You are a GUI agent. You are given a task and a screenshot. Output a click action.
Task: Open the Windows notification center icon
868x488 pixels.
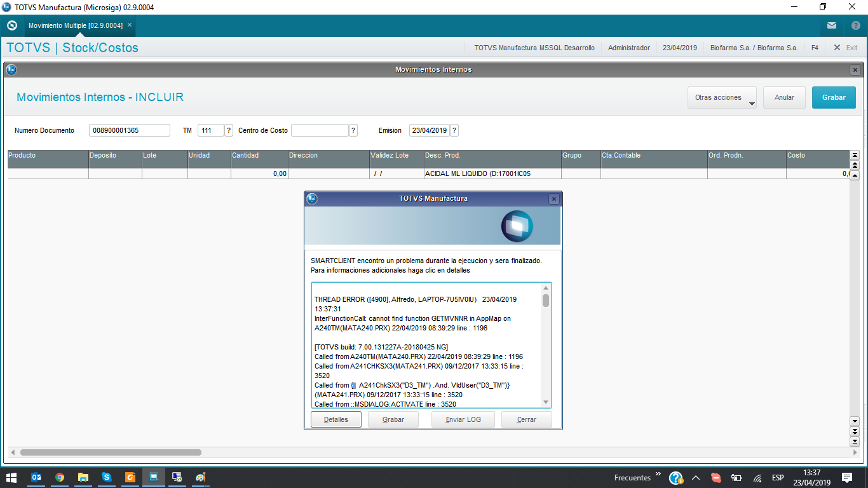pyautogui.click(x=847, y=477)
